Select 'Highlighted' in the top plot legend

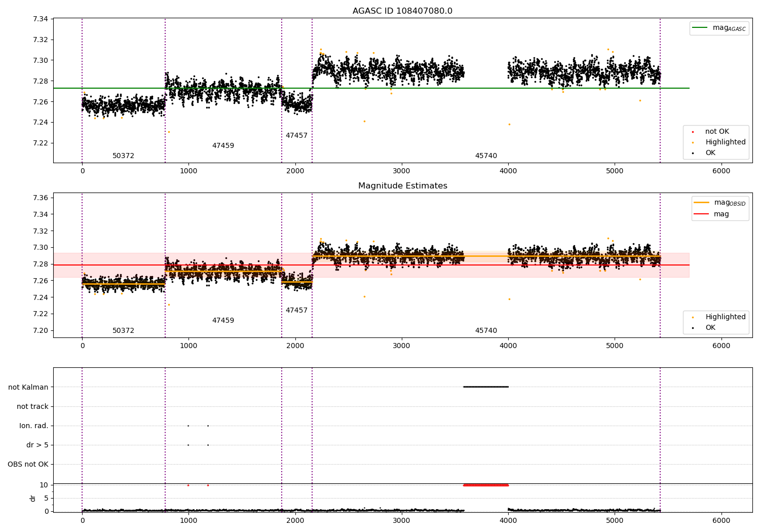pos(726,142)
